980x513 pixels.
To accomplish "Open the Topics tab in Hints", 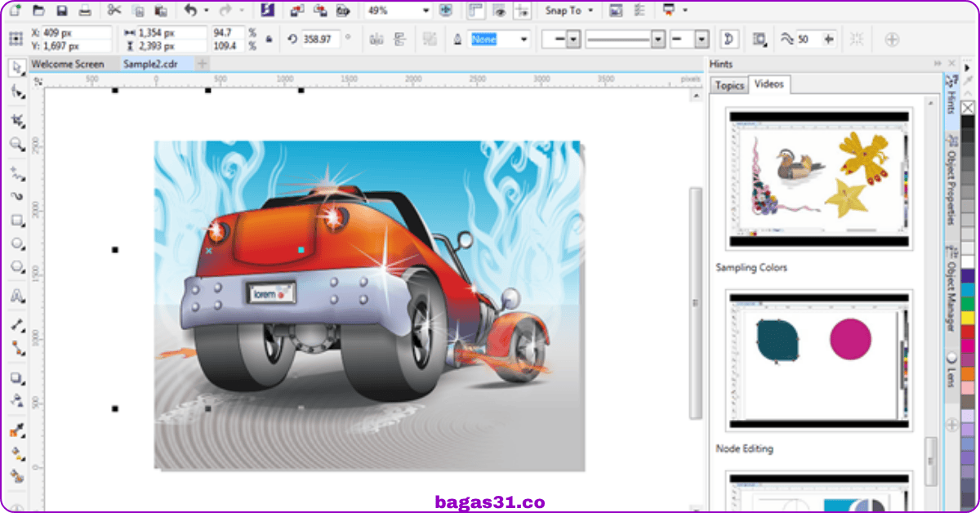I will [729, 85].
